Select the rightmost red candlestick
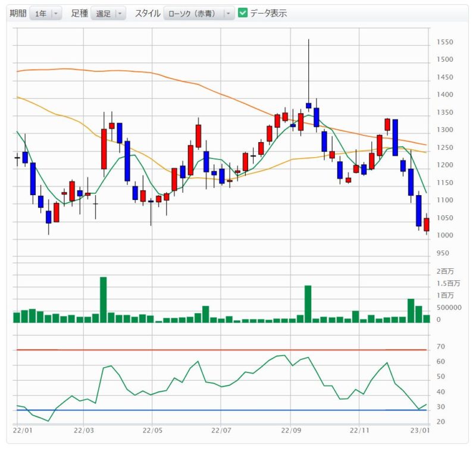The image size is (476, 451). (427, 224)
